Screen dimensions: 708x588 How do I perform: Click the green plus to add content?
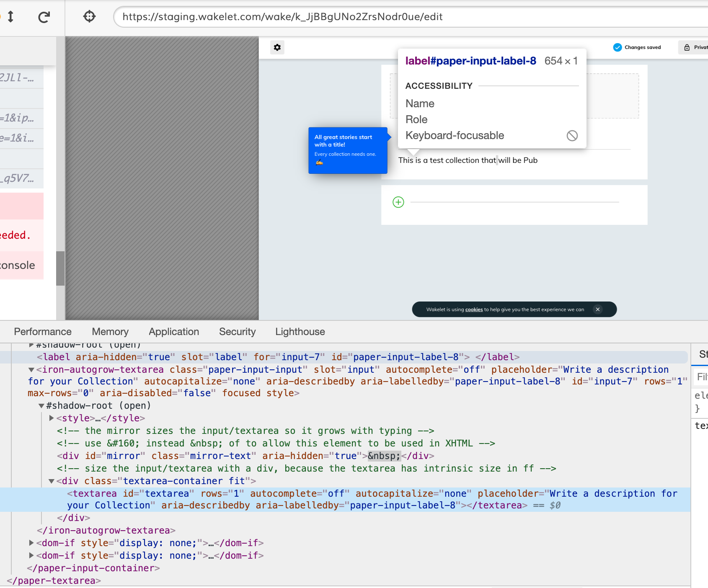click(x=398, y=202)
